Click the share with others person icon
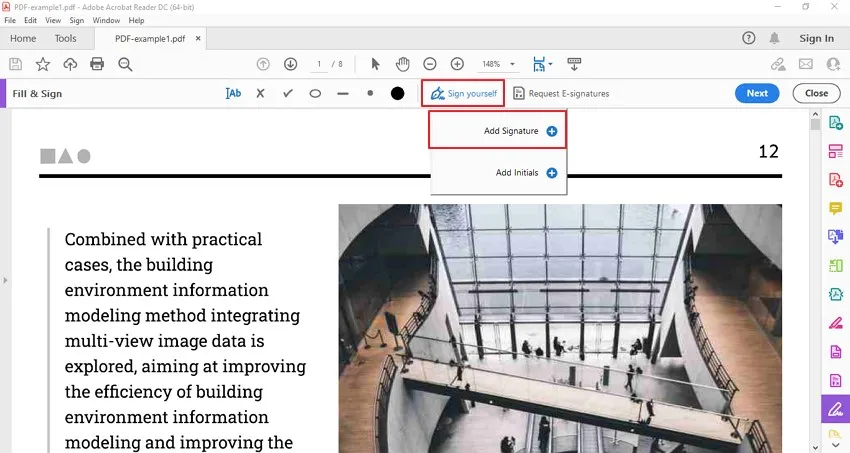This screenshot has width=850, height=453. (833, 64)
